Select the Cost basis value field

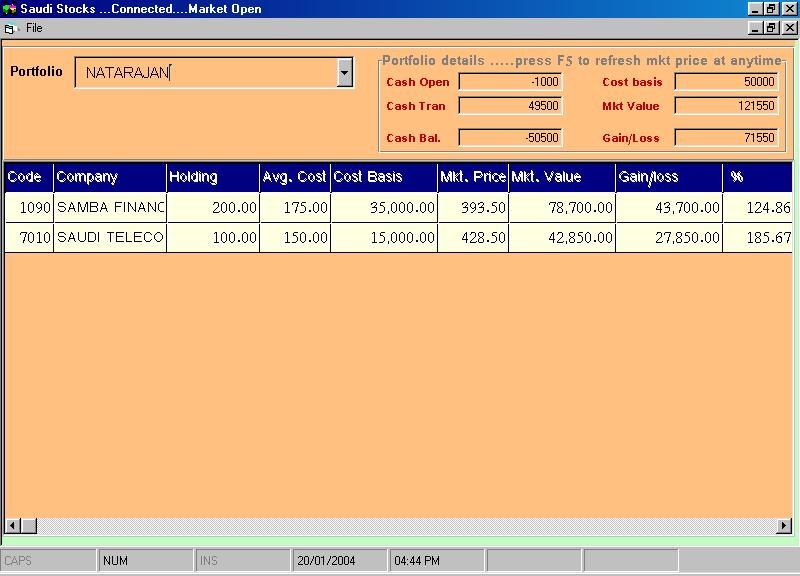pos(726,82)
